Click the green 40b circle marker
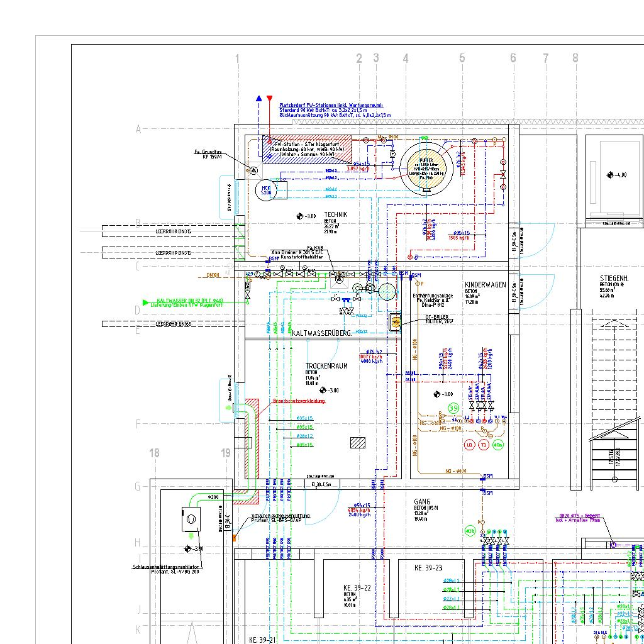The width and height of the screenshot is (644, 644). (x=470, y=532)
